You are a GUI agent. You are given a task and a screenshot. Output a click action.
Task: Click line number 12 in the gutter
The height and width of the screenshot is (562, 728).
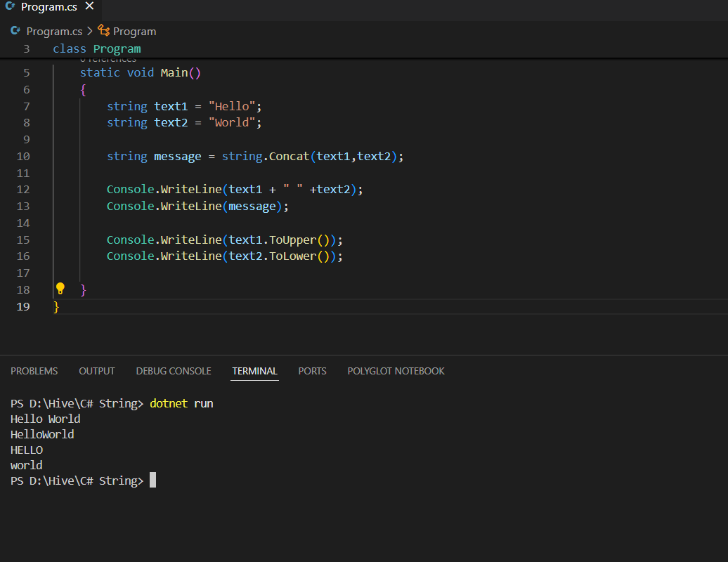pos(23,190)
